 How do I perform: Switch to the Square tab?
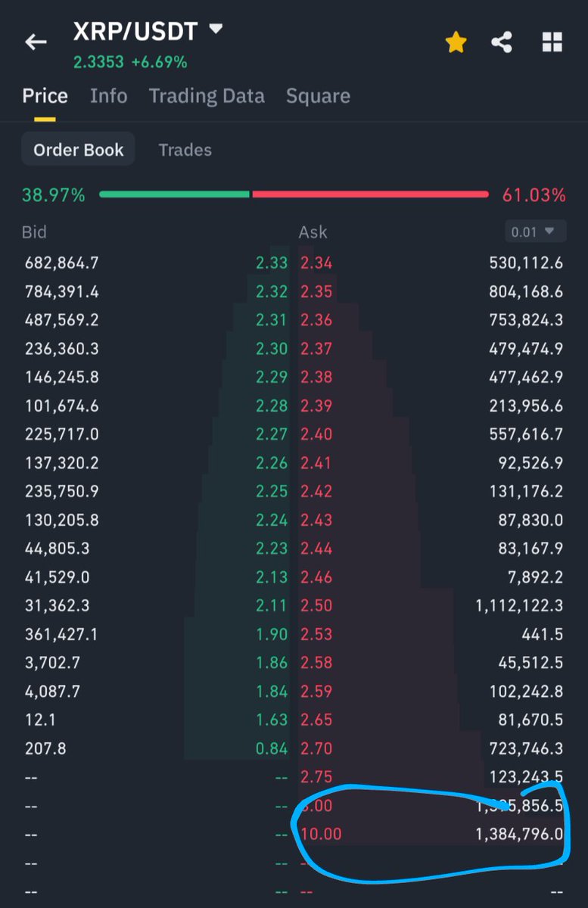(x=318, y=96)
